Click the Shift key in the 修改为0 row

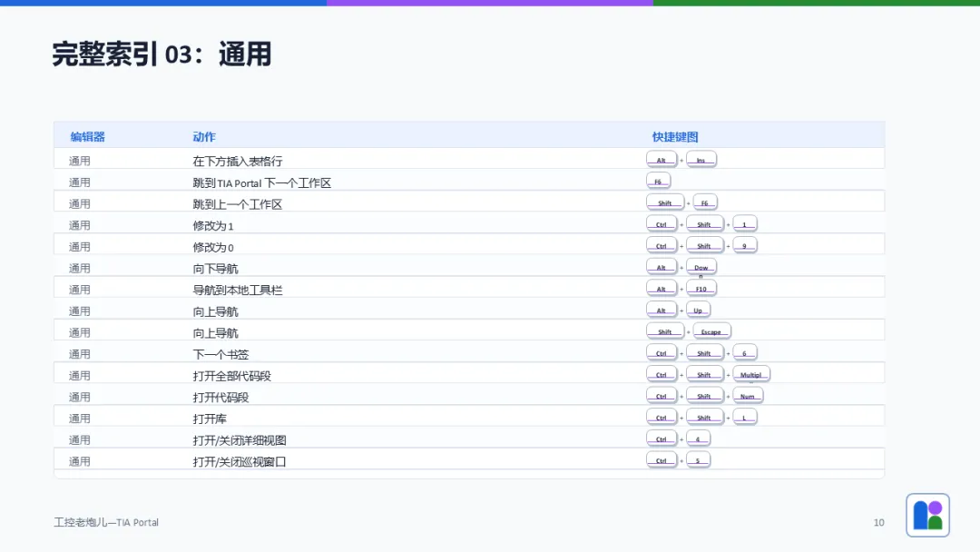pyautogui.click(x=704, y=246)
